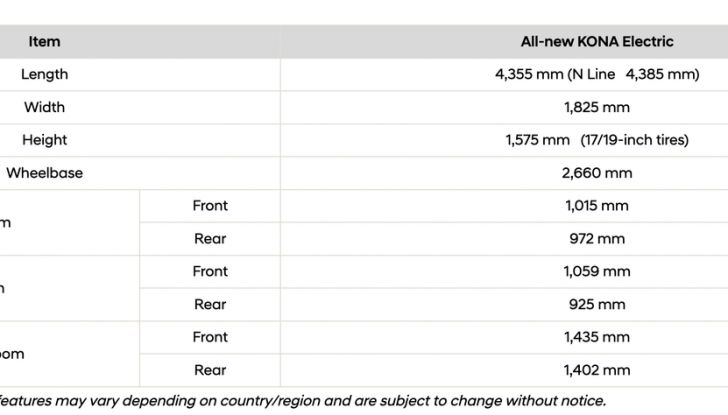Select the 1,435 mm value cell
The image size is (728, 415).
coord(597,337)
